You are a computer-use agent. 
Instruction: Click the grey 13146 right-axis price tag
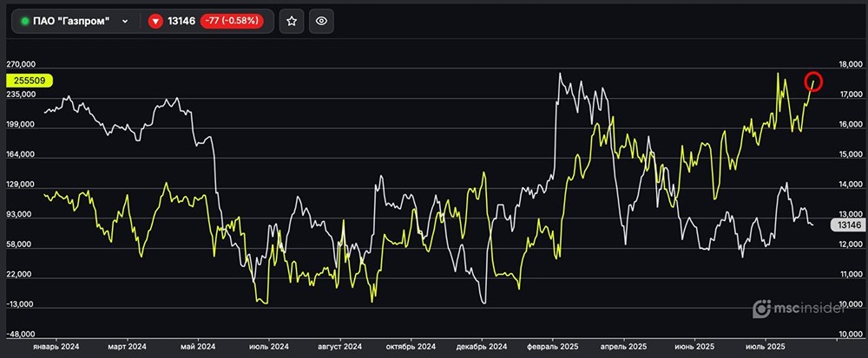(845, 225)
